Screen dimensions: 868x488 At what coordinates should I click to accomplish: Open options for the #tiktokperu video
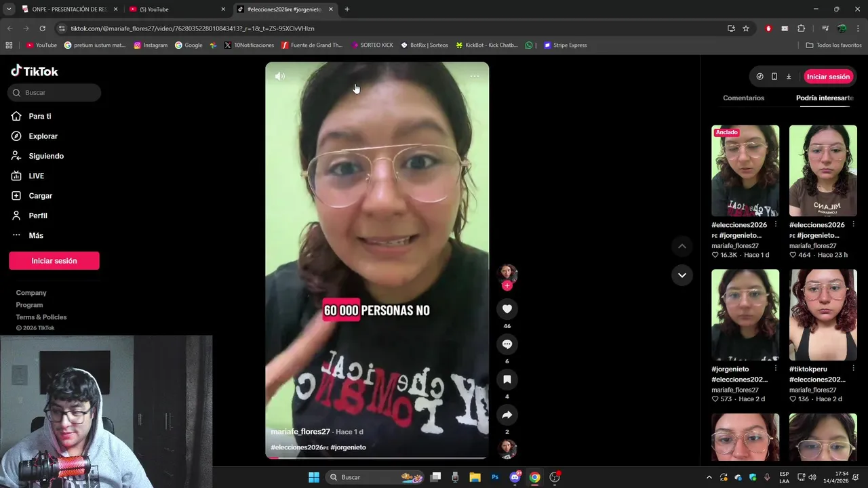(x=853, y=369)
